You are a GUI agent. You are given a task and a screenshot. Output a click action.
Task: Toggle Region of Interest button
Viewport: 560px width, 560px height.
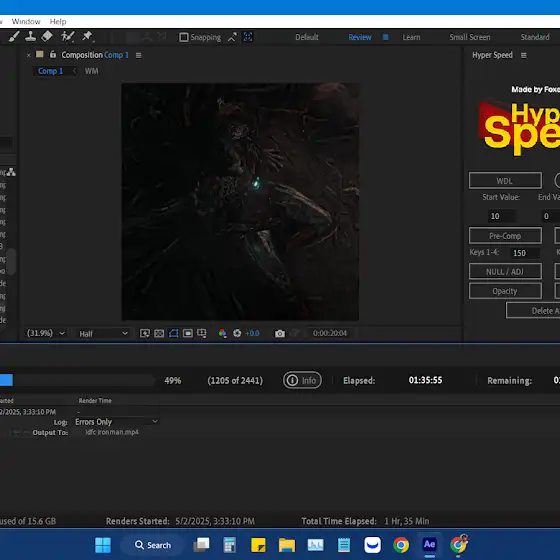pyautogui.click(x=188, y=333)
